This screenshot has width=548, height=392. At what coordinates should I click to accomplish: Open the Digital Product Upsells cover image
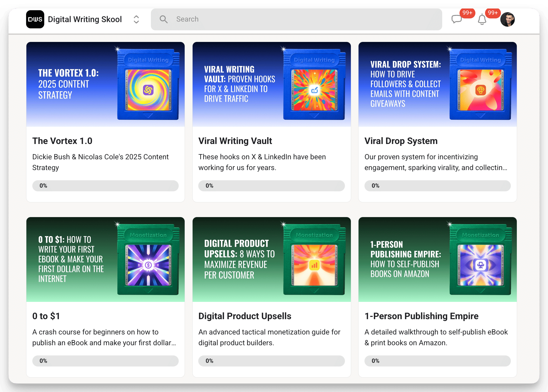pos(272,259)
